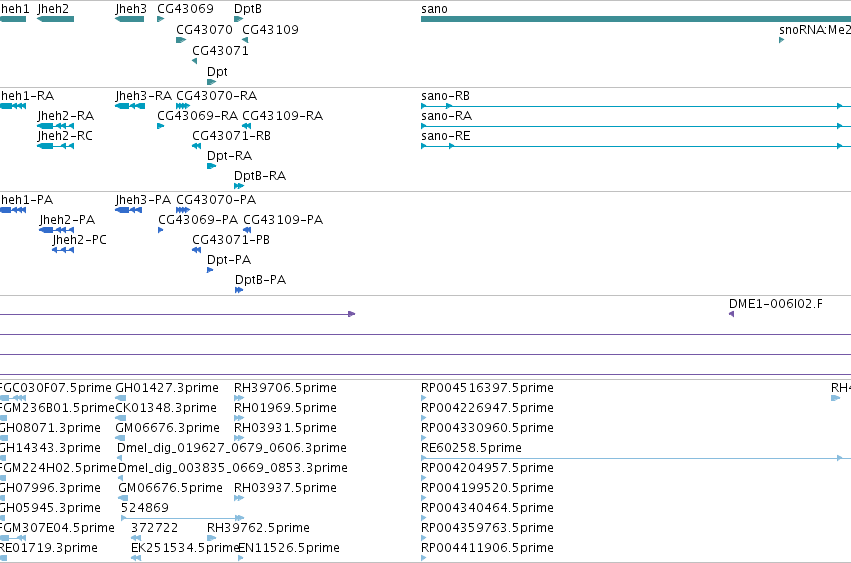The width and height of the screenshot is (851, 563).
Task: Select the CG43070 gene label
Action: click(204, 29)
